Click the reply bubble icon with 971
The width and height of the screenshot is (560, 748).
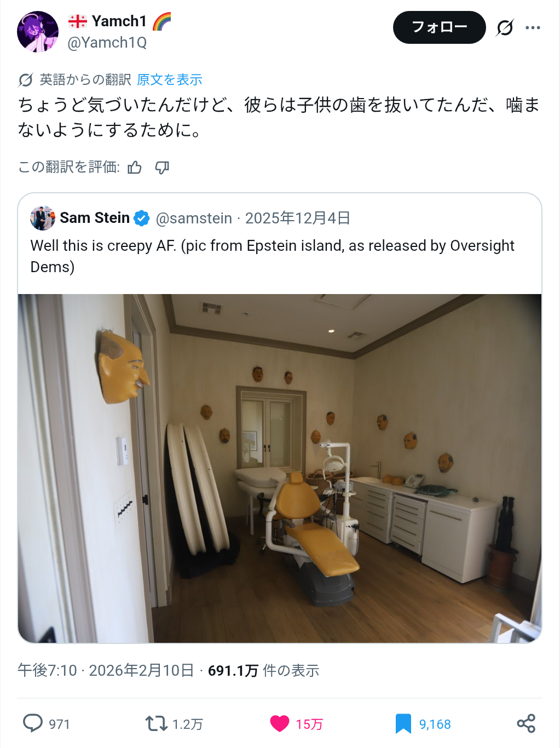33,723
